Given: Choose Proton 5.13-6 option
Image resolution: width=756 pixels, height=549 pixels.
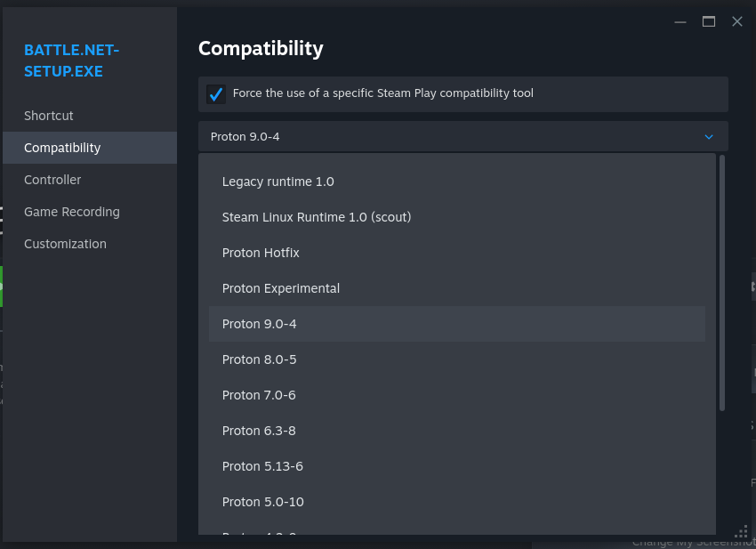Looking at the screenshot, I should click(262, 466).
